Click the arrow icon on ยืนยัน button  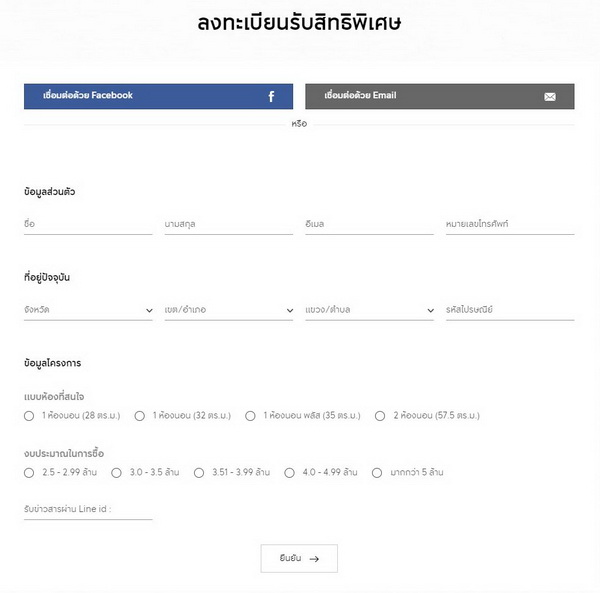coord(314,559)
